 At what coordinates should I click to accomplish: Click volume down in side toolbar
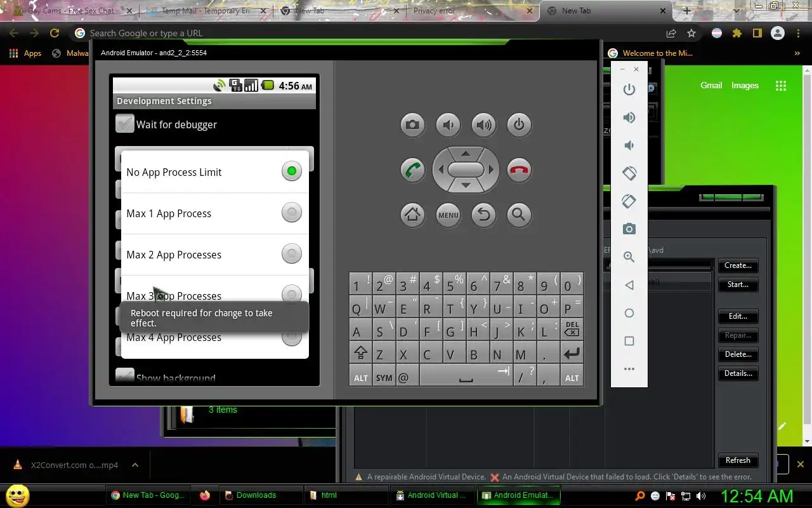click(629, 145)
